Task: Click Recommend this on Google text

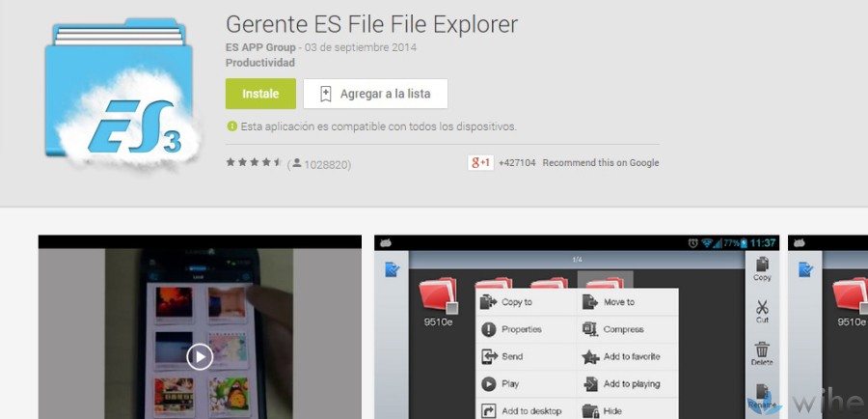Action: click(601, 163)
